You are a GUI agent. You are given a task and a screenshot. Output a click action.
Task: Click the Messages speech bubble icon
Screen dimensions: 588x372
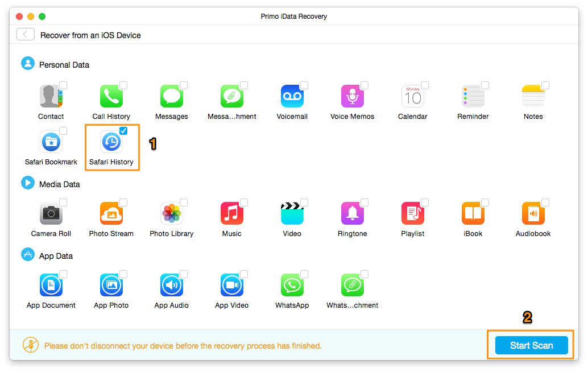click(x=172, y=96)
